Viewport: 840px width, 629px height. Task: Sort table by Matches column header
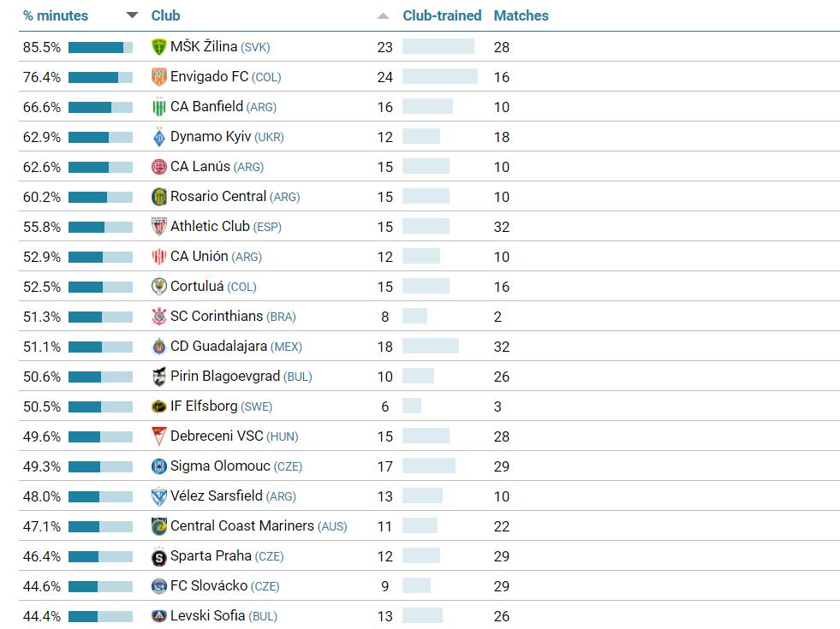[x=521, y=15]
